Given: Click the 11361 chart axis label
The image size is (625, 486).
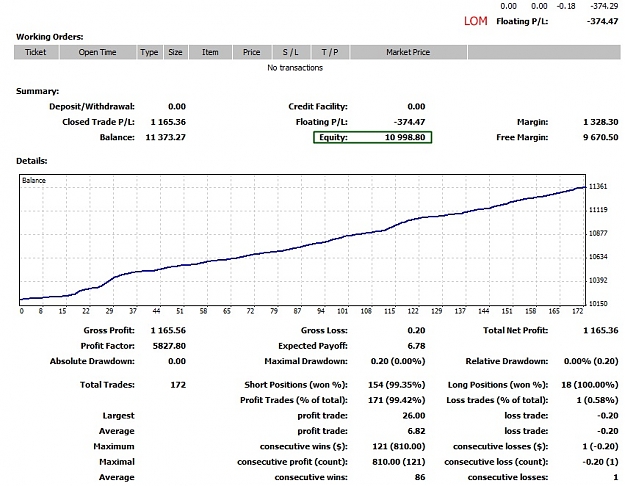Looking at the screenshot, I should [598, 187].
